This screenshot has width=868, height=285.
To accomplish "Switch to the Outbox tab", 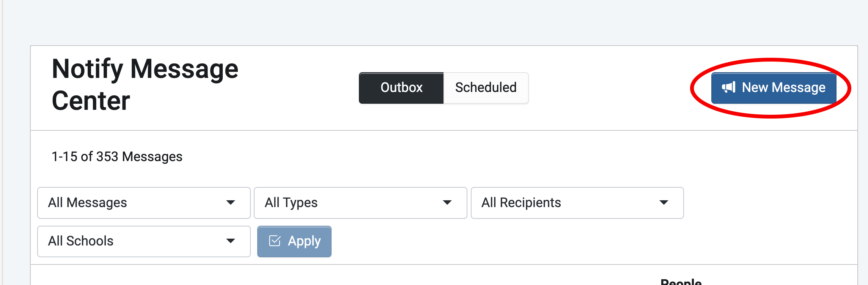I will 401,88.
